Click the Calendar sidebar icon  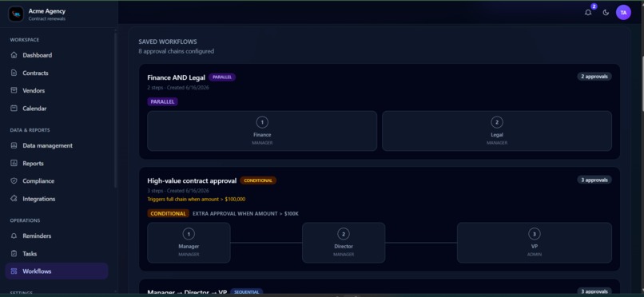click(14, 109)
